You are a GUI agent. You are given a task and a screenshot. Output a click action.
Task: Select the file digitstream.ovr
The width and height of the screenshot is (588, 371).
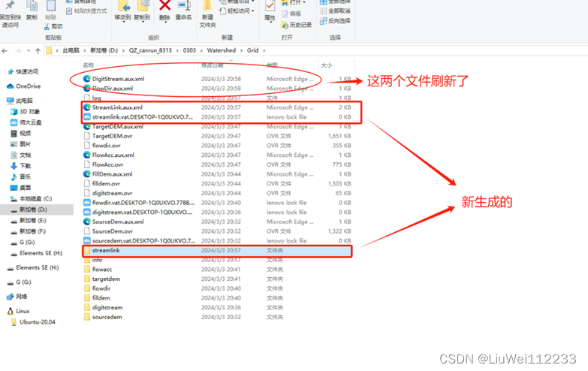tap(112, 193)
